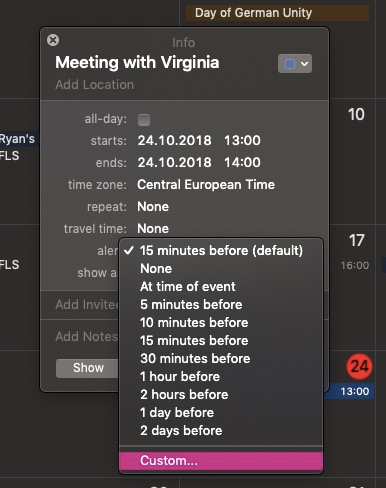Change the Central European Time zone
Image resolution: width=386 pixels, height=488 pixels.
coord(206,185)
